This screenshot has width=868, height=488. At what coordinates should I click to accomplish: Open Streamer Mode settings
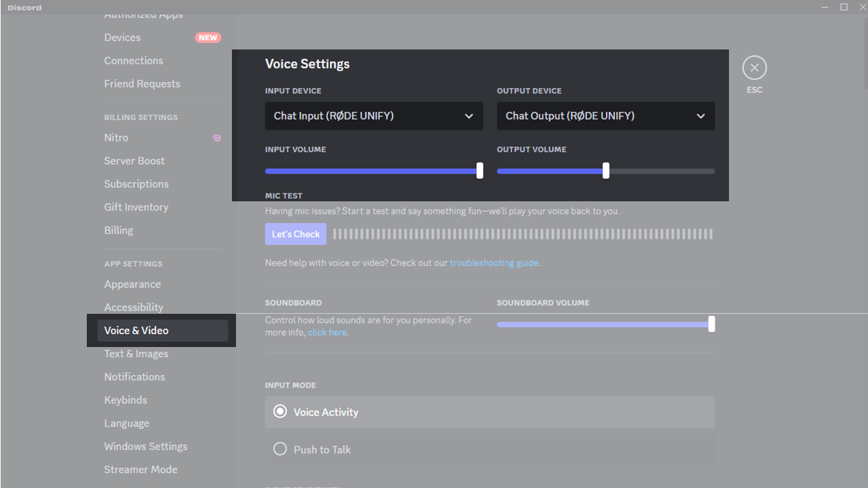[140, 469]
